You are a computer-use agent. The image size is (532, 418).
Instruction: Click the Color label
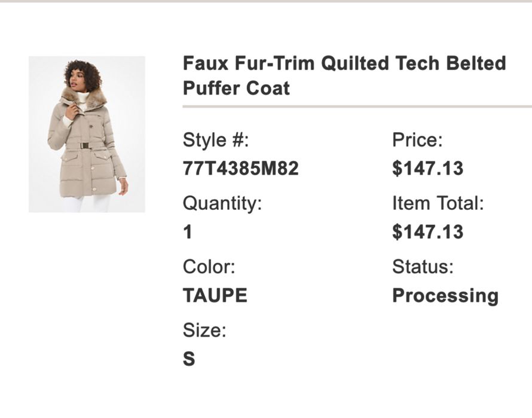pos(209,267)
